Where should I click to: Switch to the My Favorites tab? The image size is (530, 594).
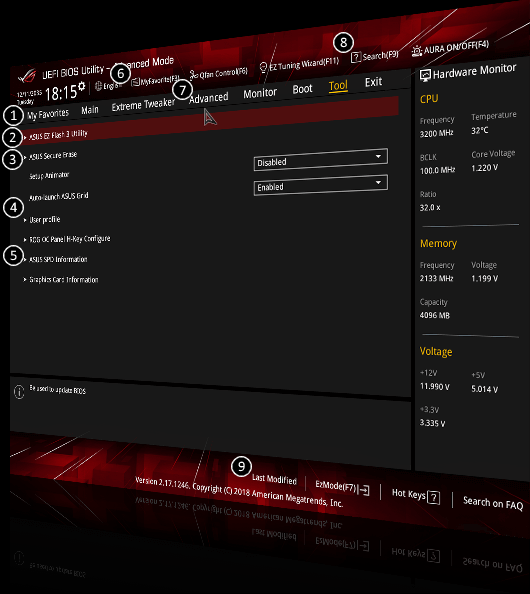(x=48, y=114)
